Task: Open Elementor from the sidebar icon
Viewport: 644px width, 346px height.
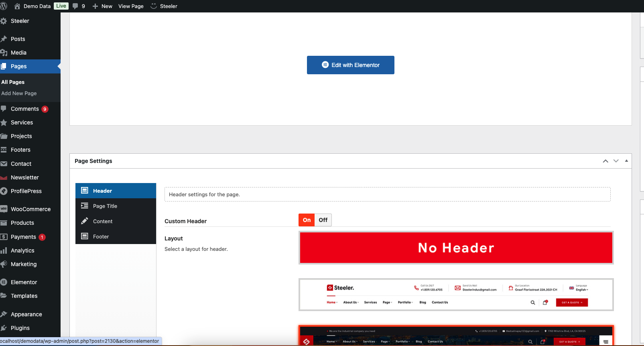Action: tap(4, 282)
